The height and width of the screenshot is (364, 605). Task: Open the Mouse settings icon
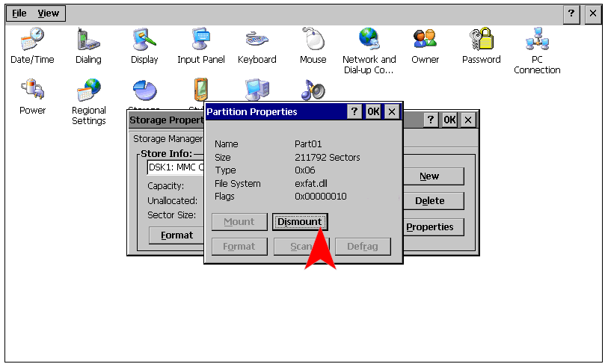point(313,39)
